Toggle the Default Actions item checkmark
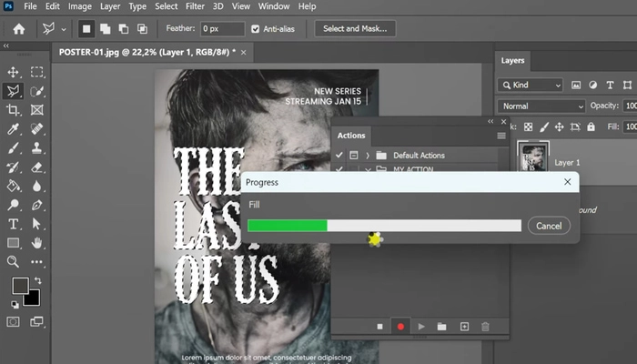Viewport: 637px width, 364px height. click(339, 156)
